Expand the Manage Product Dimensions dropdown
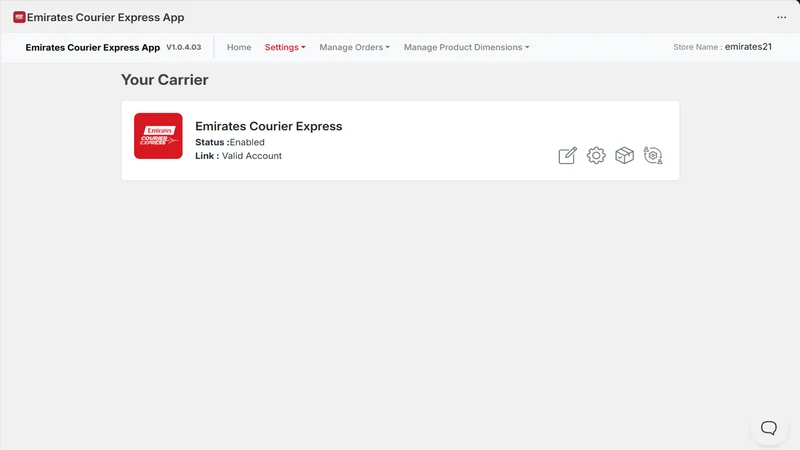The height and width of the screenshot is (450, 800). [466, 47]
